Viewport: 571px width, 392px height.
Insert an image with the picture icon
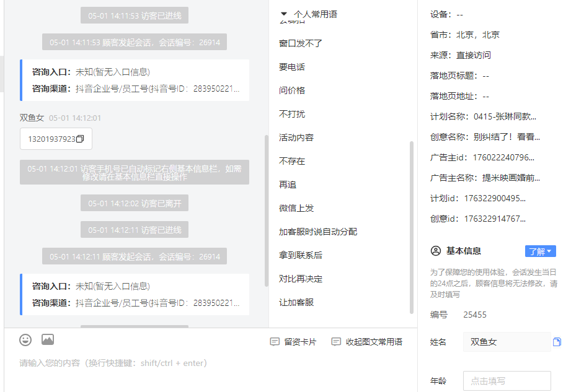48,339
